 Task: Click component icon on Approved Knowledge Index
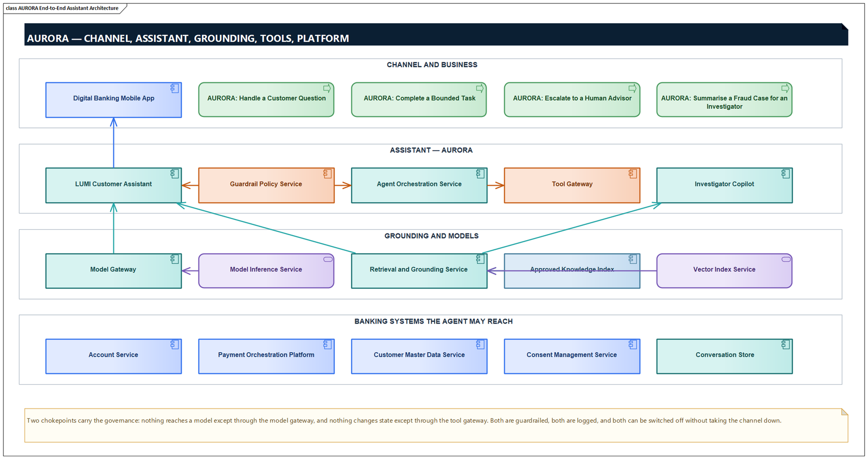(633, 260)
